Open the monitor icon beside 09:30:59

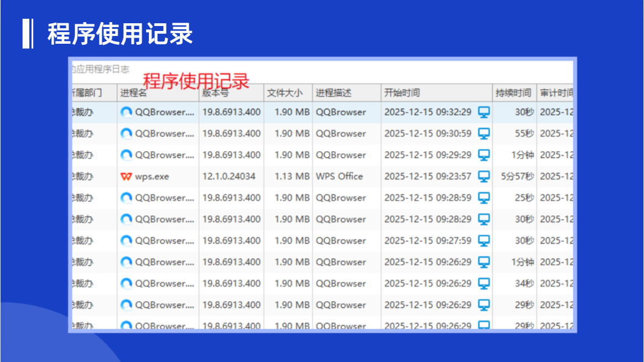pos(484,133)
